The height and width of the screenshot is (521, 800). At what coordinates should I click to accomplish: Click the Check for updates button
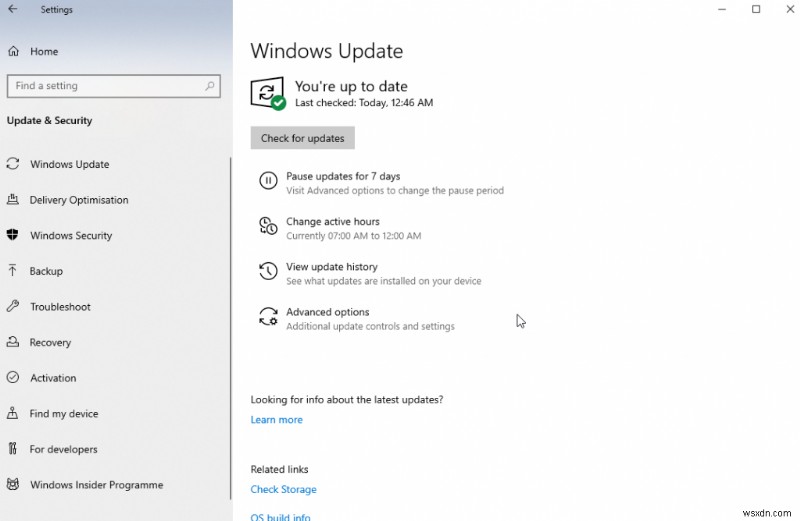click(303, 138)
